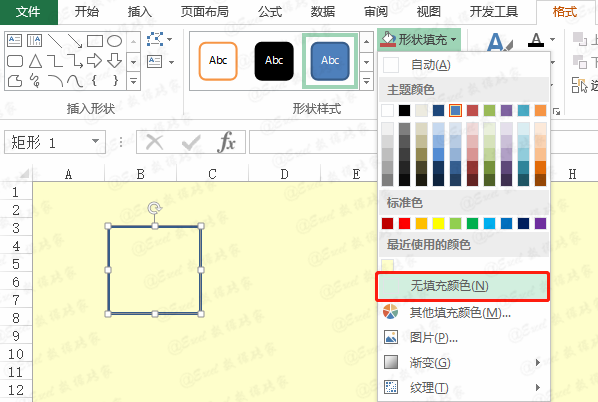Pick the black theme color swatch

404,111
